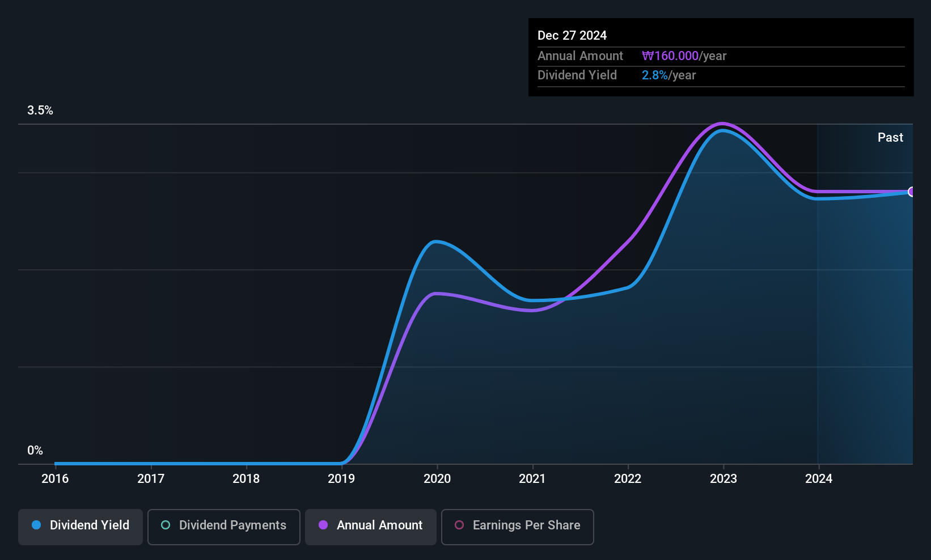Click the teal Dividend Payments legend circle
The image size is (931, 560).
[166, 525]
